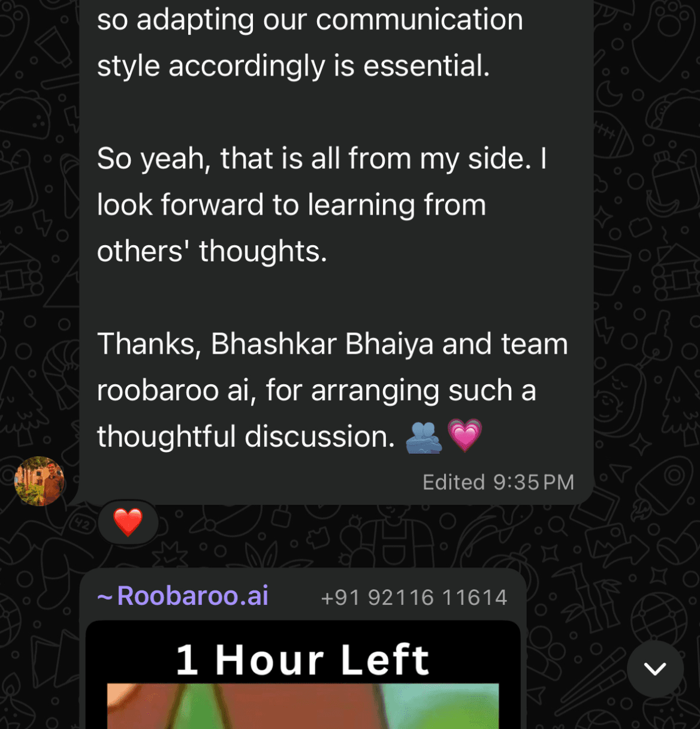Open the sender's profile picture avatar
Viewport: 700px width, 729px height.
click(40, 481)
